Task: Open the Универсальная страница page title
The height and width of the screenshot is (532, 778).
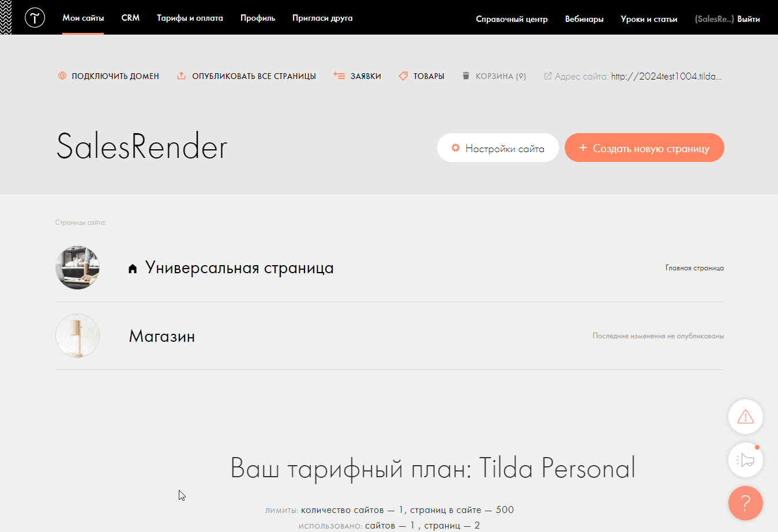Action: coord(239,268)
